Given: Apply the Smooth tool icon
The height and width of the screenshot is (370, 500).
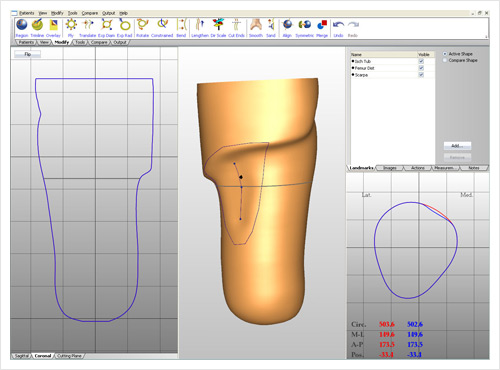Looking at the screenshot, I should [x=256, y=25].
